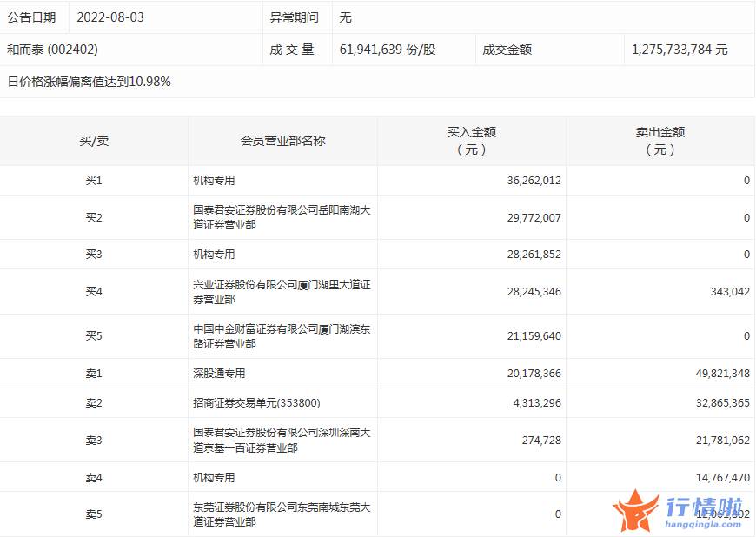Click the 日价格涨幅偏离值达到10.98% notice text
Screen dimensions: 756x537
click(90, 82)
